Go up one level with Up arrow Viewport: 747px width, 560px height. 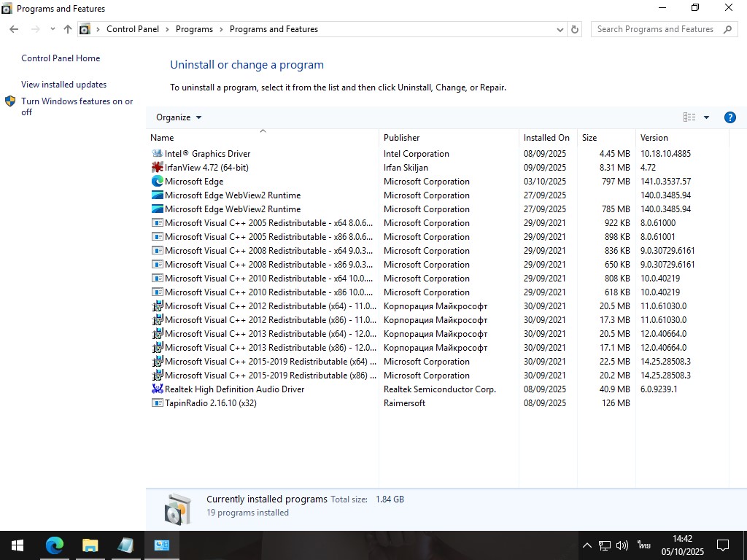point(68,29)
